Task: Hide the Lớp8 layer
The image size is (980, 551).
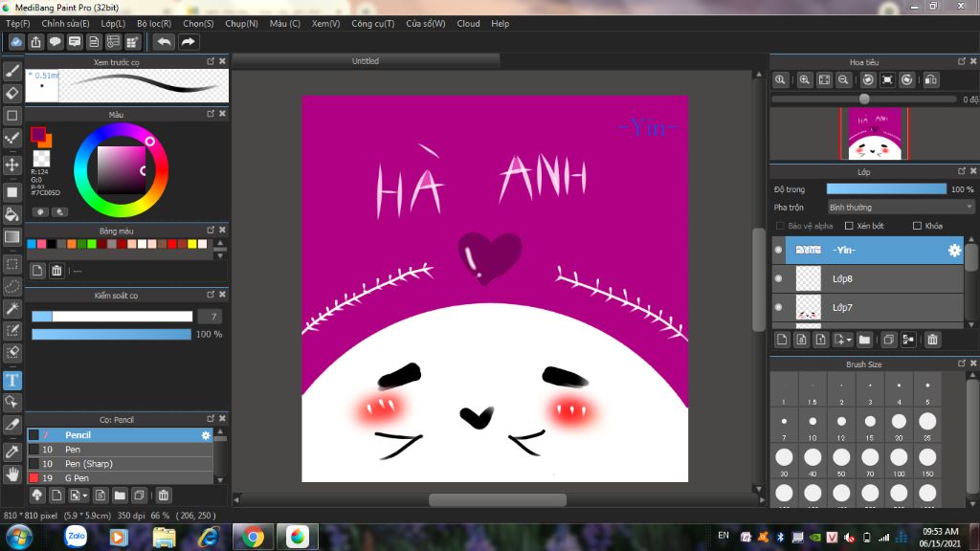Action: coord(778,278)
